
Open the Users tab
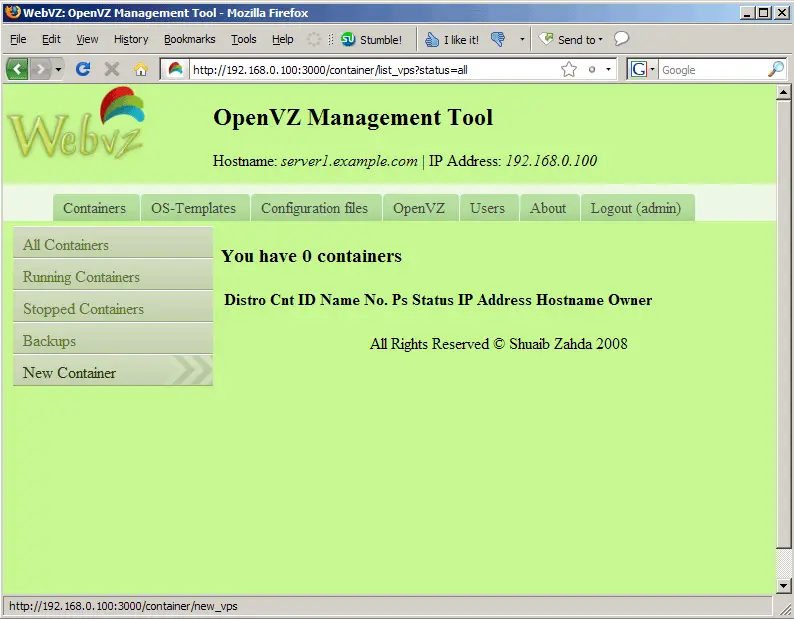pyautogui.click(x=489, y=208)
